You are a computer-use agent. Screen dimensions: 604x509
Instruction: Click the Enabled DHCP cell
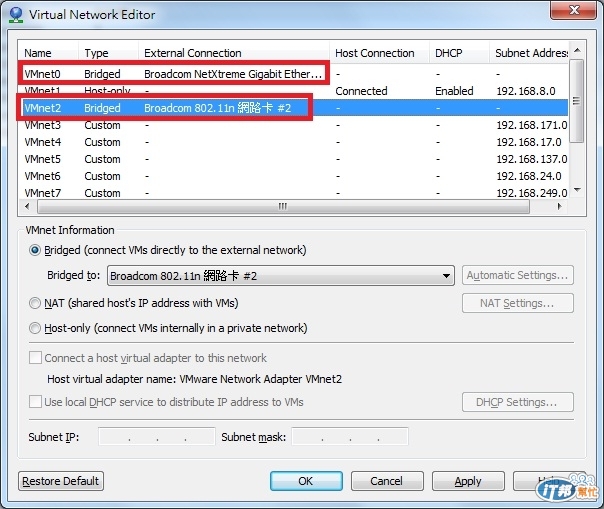454,91
